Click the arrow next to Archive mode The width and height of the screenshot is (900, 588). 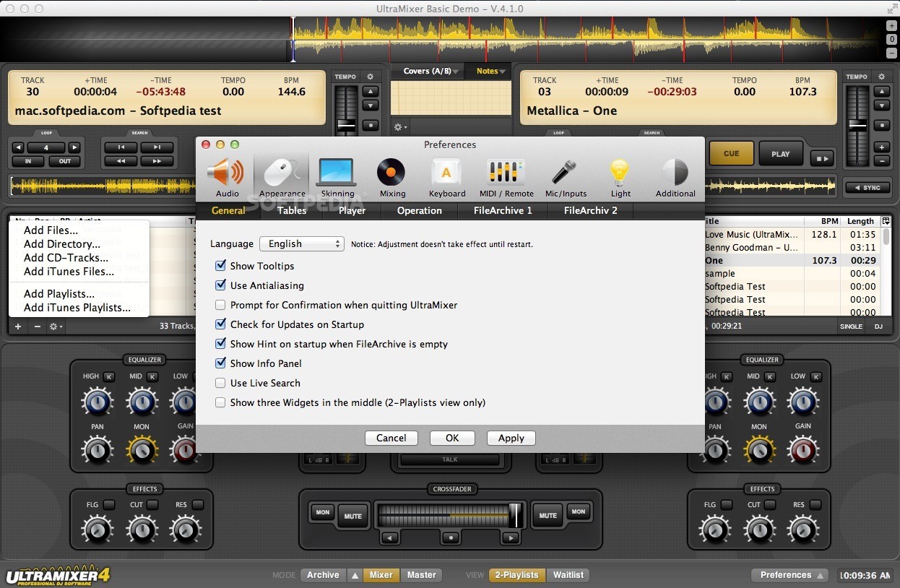(355, 576)
